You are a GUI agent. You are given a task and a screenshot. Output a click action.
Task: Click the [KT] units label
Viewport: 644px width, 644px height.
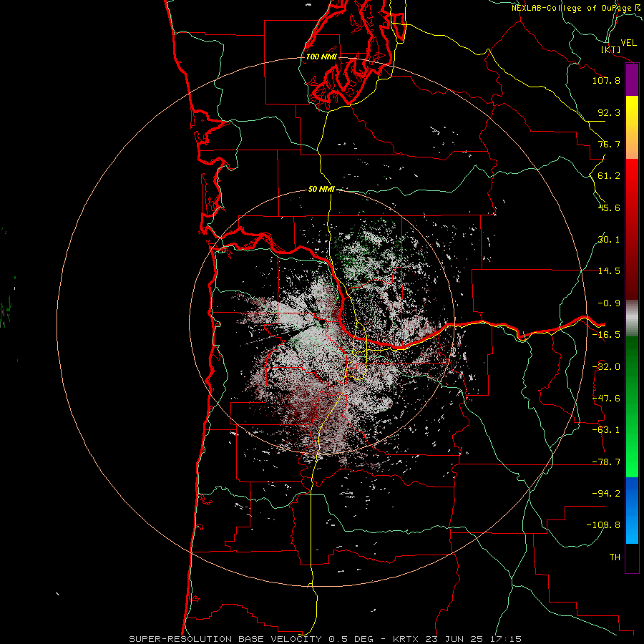611,49
